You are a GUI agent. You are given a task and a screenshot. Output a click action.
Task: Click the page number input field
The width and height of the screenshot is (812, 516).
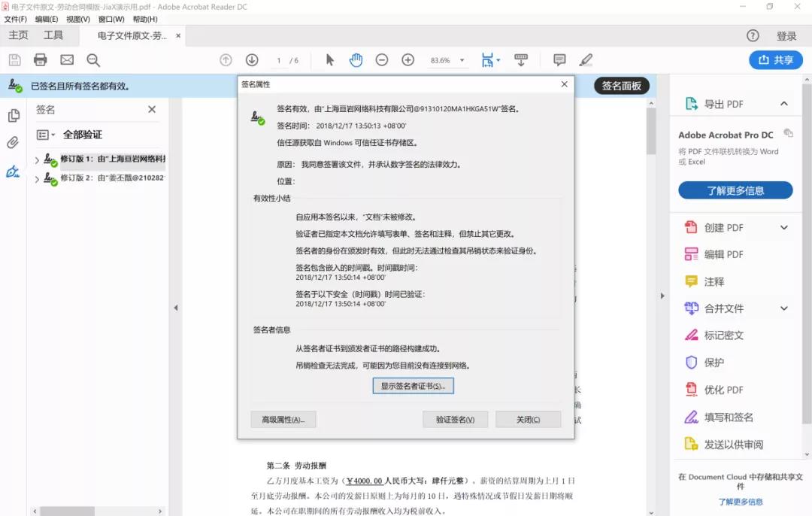click(279, 60)
